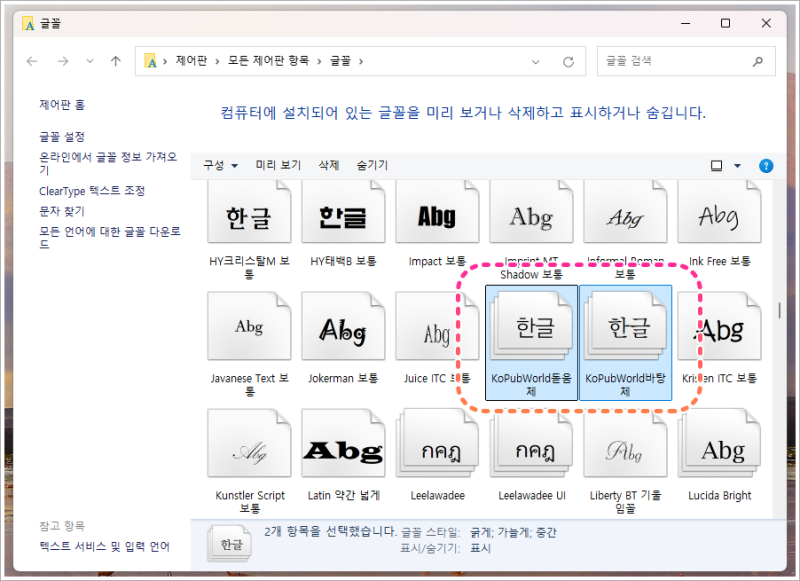
Task: Open the 구성 dropdown menu
Action: coord(220,165)
